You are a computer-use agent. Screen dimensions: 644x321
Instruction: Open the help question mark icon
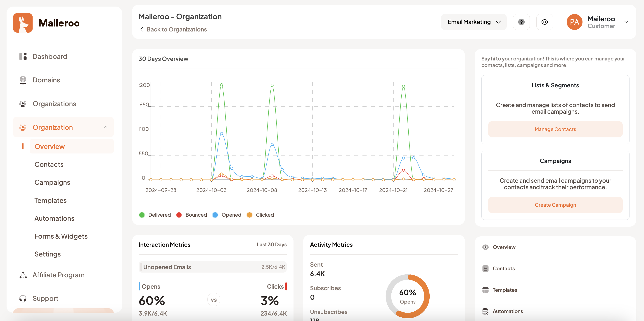(521, 22)
